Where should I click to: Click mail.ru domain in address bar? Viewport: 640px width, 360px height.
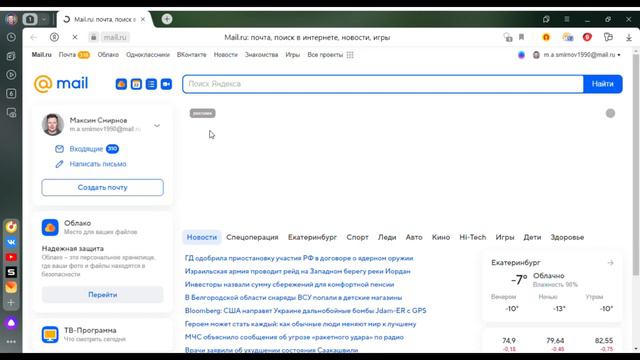115,37
